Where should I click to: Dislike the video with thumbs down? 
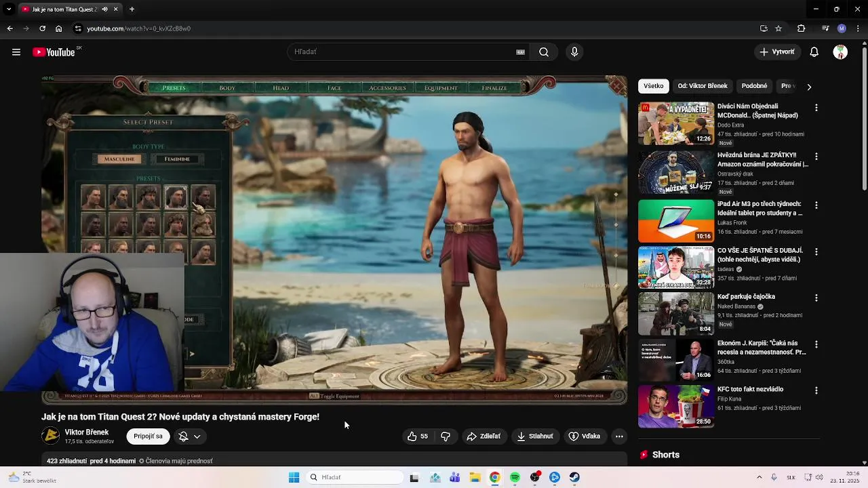[x=446, y=436]
